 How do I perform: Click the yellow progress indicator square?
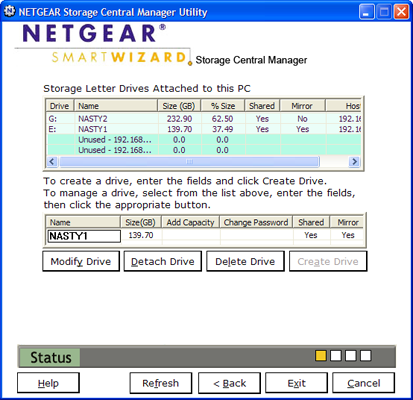pyautogui.click(x=320, y=355)
